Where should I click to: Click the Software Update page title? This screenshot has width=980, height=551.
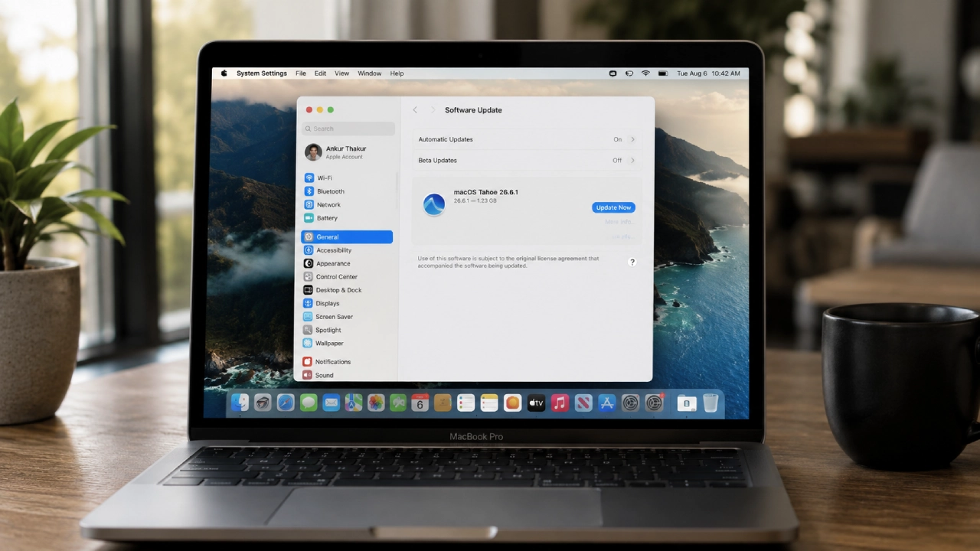click(x=473, y=110)
